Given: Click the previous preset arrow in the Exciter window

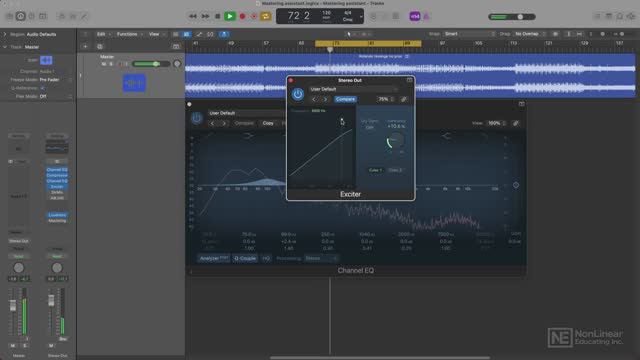Looking at the screenshot, I should (x=314, y=99).
